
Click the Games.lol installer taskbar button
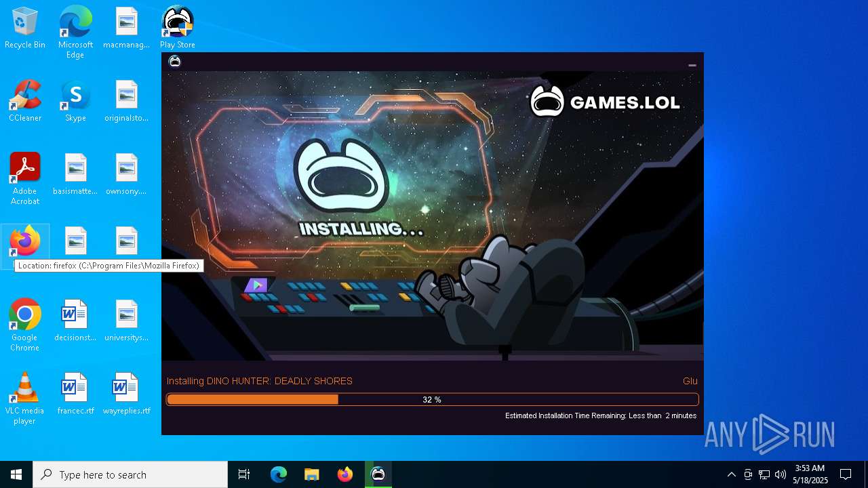(378, 474)
